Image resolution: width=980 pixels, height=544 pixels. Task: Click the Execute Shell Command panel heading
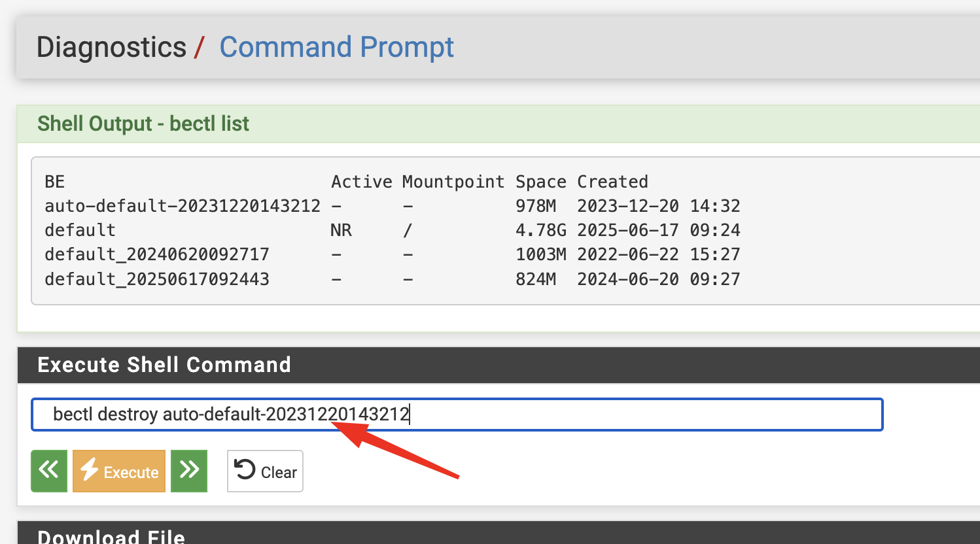tap(164, 365)
